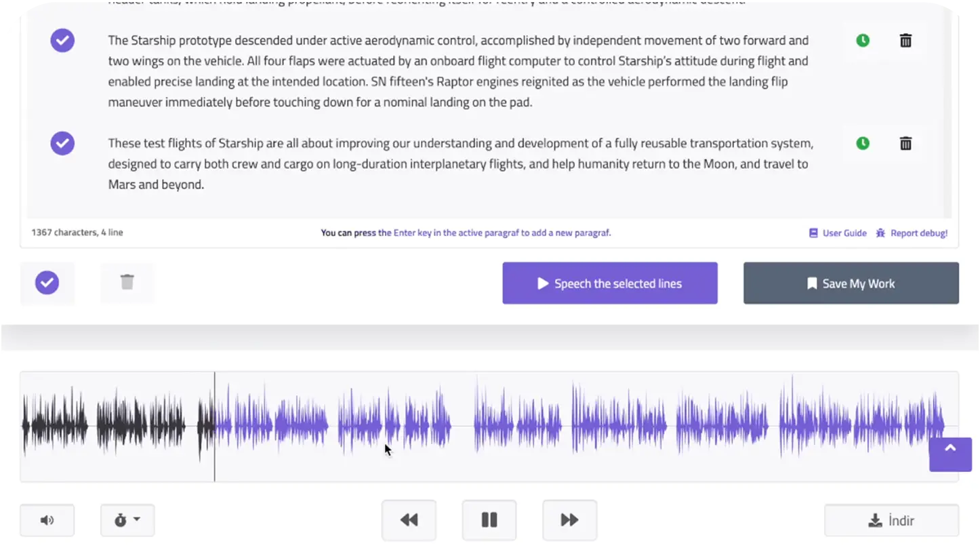Viewport: 980px width, 552px height.
Task: Click 'Speech the selected lines' button
Action: (609, 283)
